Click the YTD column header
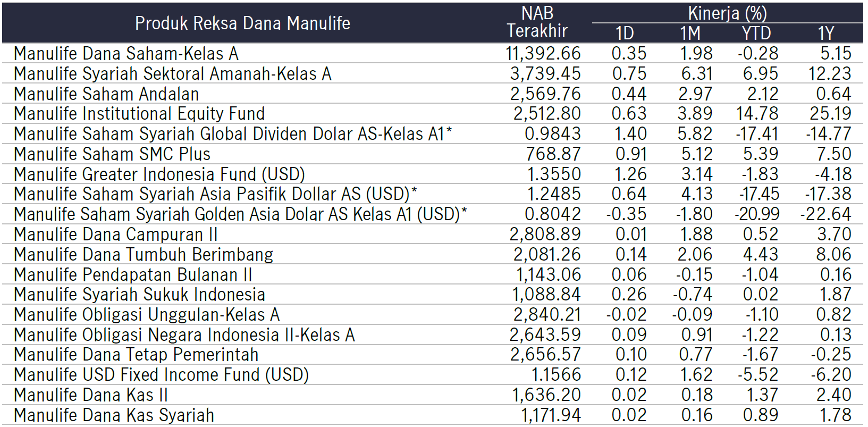868x427 pixels. coord(756,34)
